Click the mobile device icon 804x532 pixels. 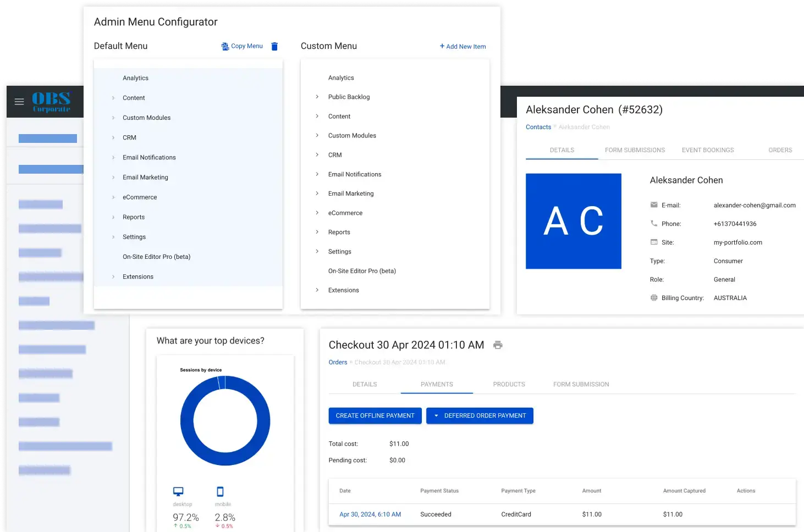click(220, 491)
